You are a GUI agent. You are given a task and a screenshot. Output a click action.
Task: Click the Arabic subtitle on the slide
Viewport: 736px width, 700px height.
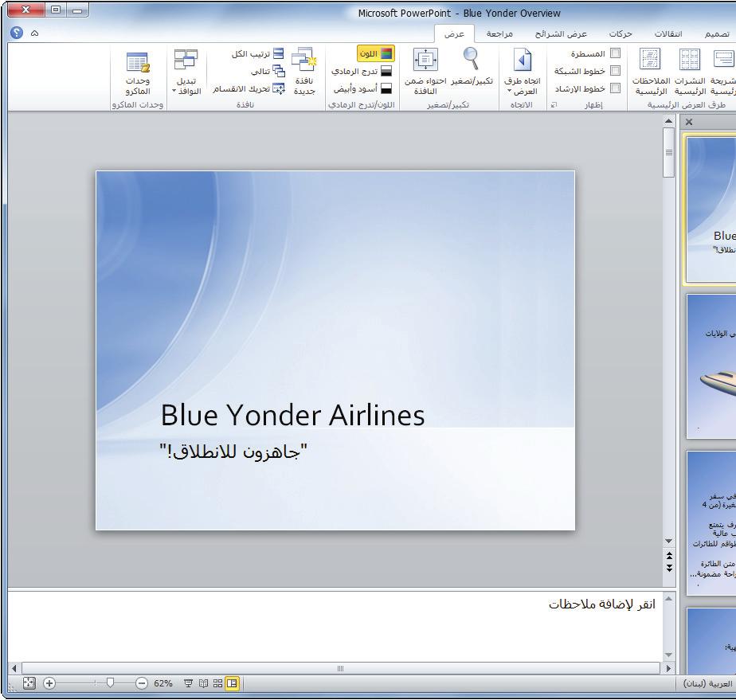coord(233,452)
